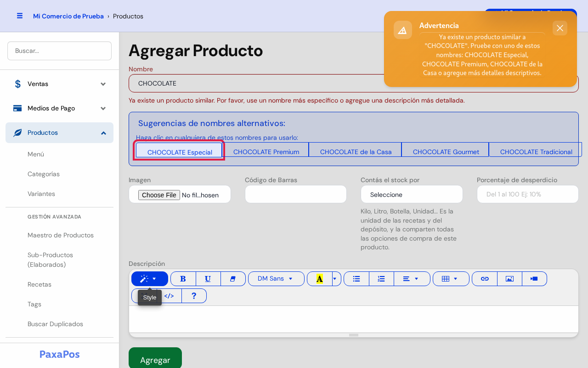The image size is (588, 368).
Task: Open the DM Sans font dropdown
Action: click(x=276, y=279)
